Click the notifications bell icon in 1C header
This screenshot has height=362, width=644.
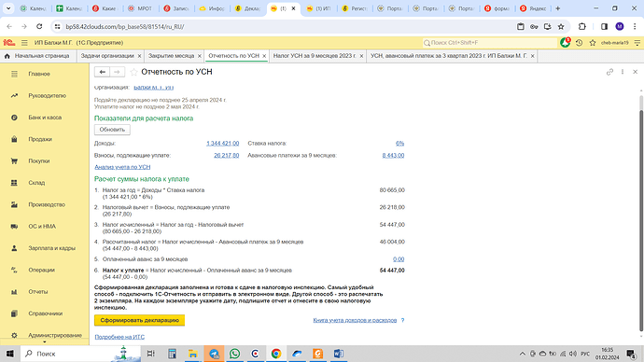(566, 42)
